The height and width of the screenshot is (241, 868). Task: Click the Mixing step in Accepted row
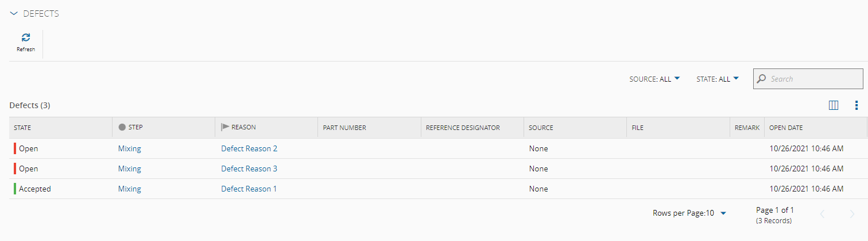pos(129,189)
